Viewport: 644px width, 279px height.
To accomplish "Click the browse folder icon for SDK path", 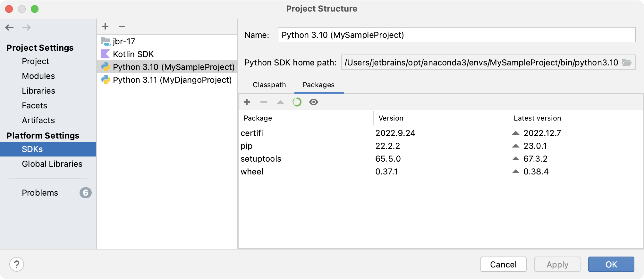I will point(627,63).
